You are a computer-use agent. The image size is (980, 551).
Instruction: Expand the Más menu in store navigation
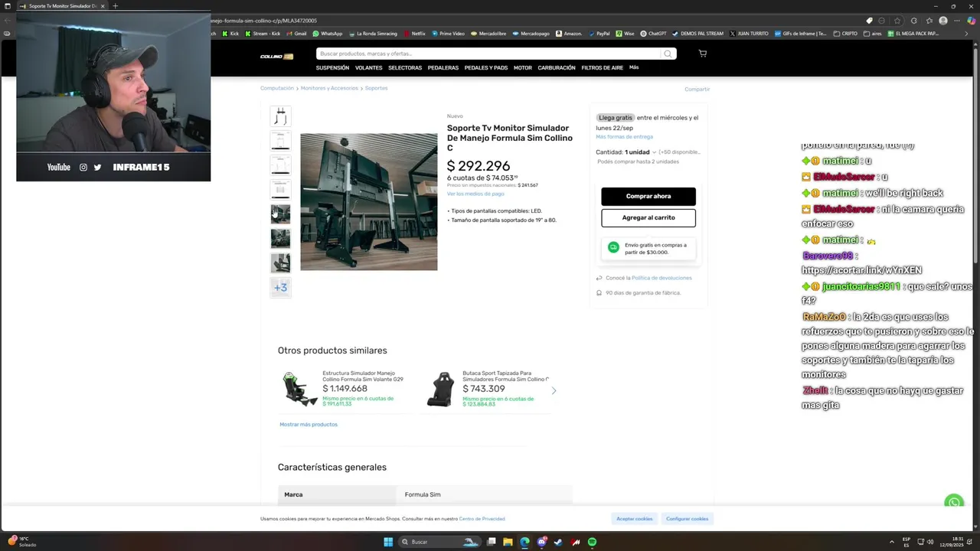tap(634, 67)
